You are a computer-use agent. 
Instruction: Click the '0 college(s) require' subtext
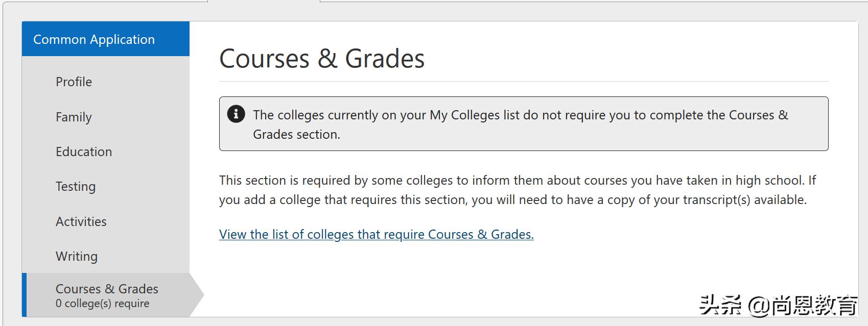tap(102, 304)
